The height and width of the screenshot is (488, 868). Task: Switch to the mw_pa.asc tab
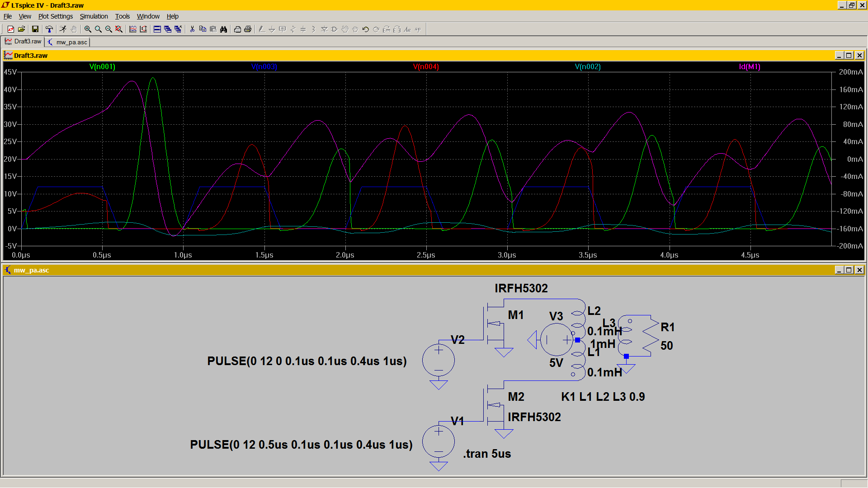coord(68,42)
